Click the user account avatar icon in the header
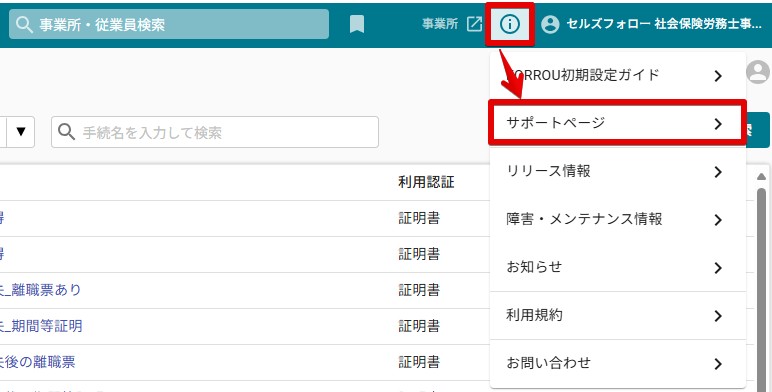The height and width of the screenshot is (392, 772). coord(550,24)
